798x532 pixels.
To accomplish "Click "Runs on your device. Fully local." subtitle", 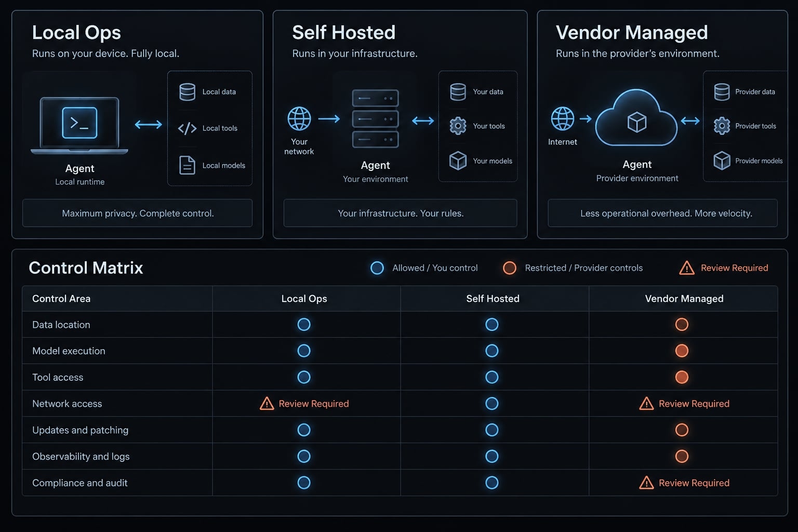I will click(105, 54).
